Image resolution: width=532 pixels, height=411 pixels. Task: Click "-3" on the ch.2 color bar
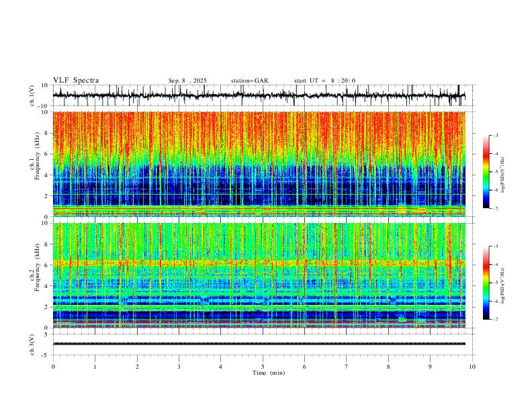click(496, 246)
